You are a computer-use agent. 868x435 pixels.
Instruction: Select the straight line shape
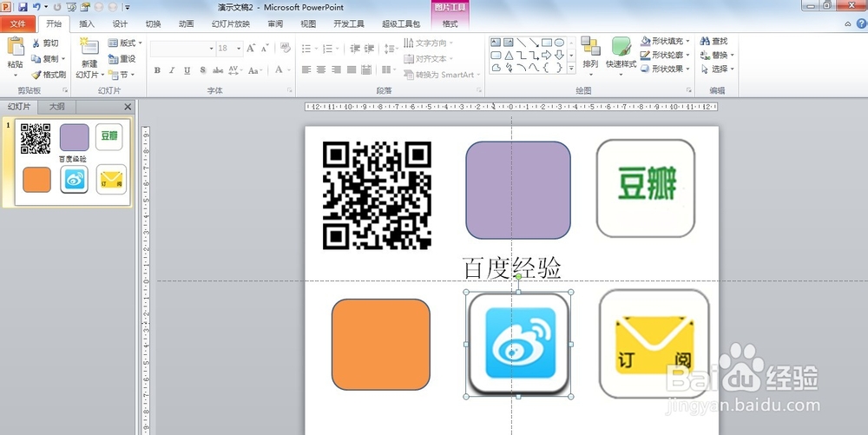[522, 43]
